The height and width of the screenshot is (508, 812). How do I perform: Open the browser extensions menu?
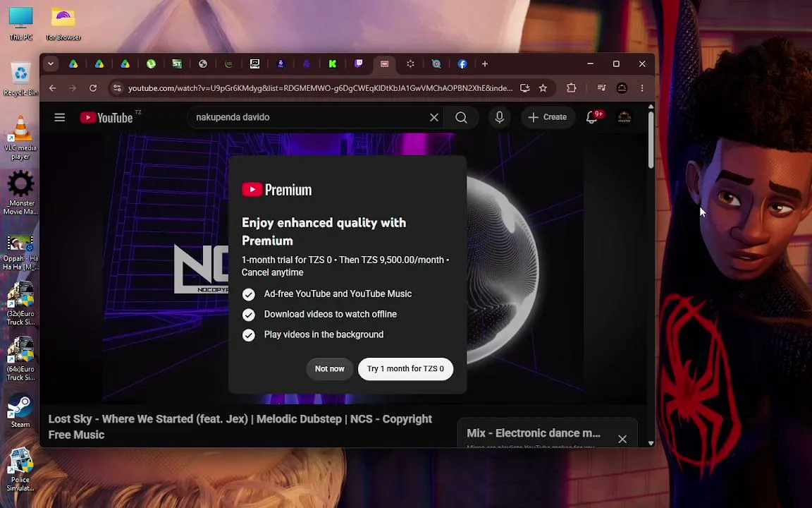571,88
